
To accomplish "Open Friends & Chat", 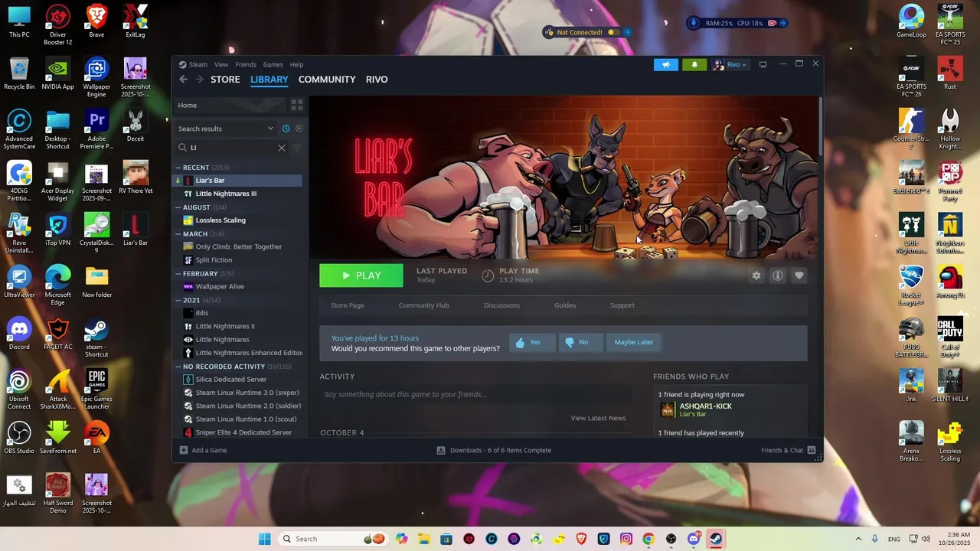I will point(788,450).
